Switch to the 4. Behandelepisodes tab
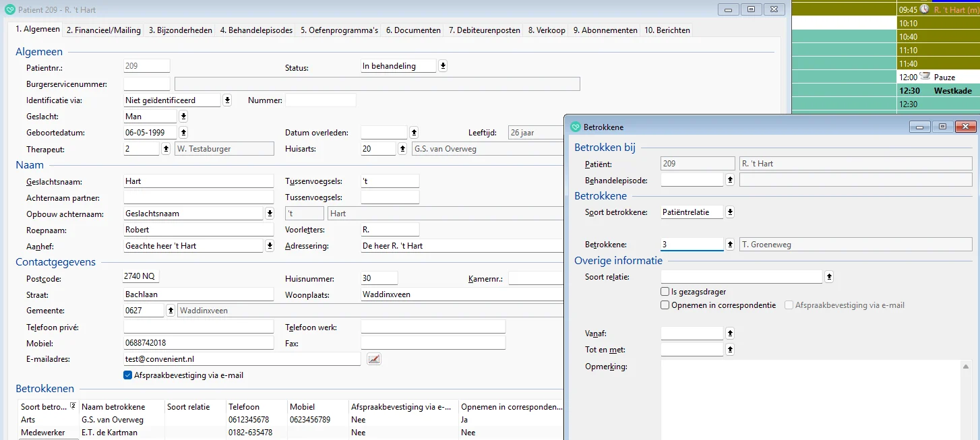The image size is (980, 440). click(255, 30)
